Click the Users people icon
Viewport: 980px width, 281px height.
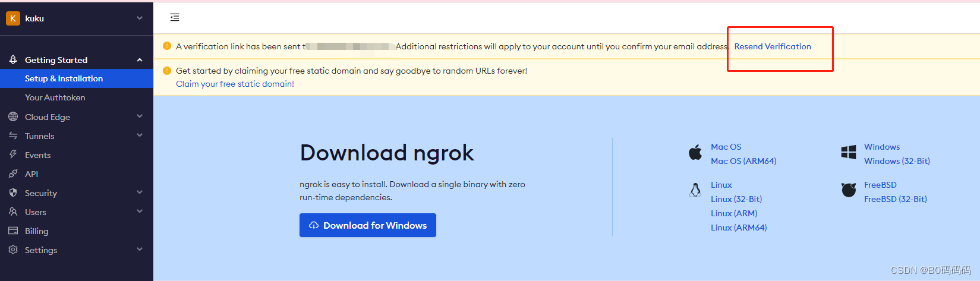[13, 211]
